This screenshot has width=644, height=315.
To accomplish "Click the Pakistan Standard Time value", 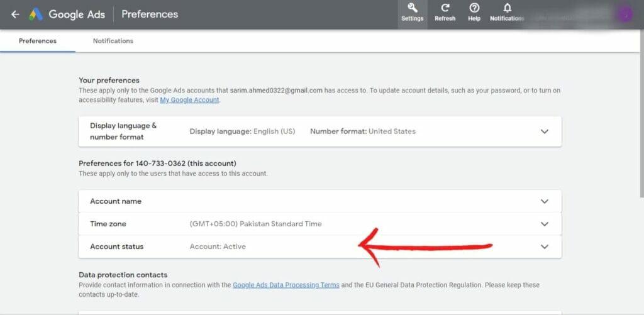I will coord(255,224).
